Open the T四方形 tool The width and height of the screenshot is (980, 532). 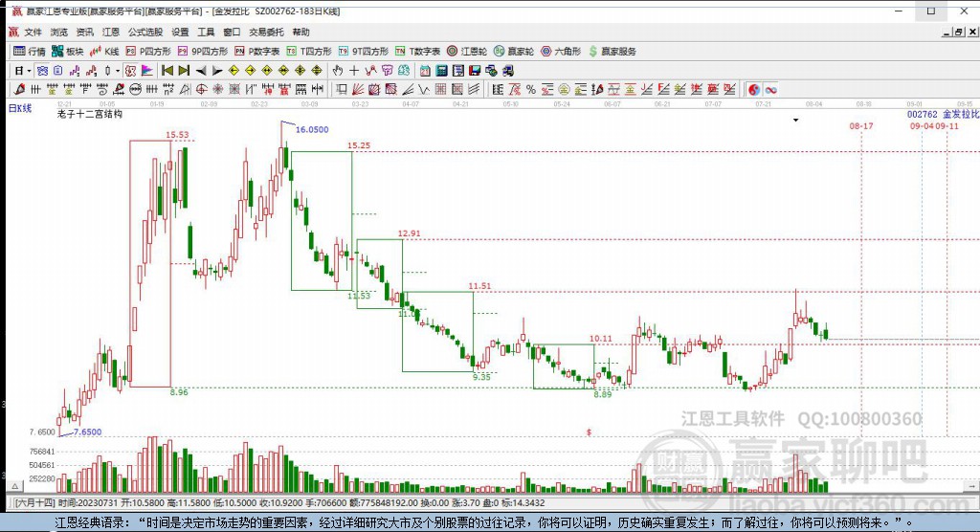[309, 52]
